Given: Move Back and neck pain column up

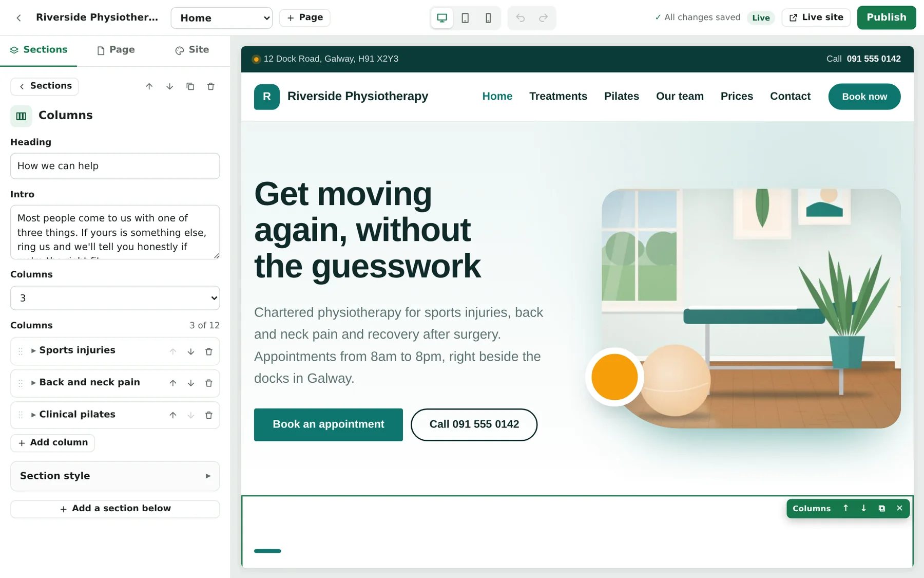Looking at the screenshot, I should tap(173, 383).
